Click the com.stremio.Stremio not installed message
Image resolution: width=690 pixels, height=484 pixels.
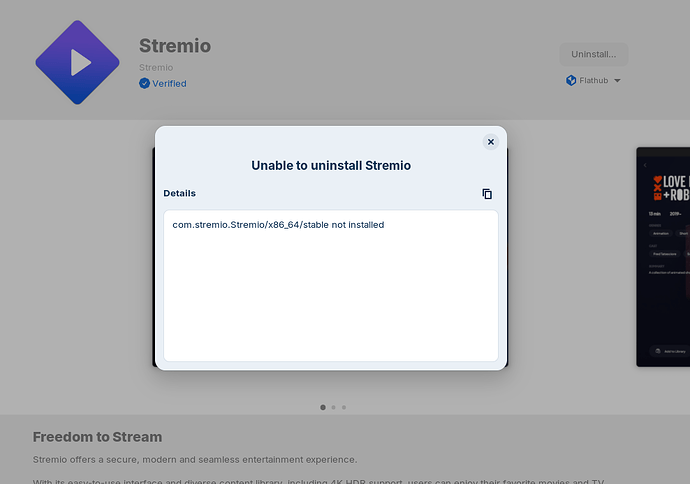click(x=278, y=225)
